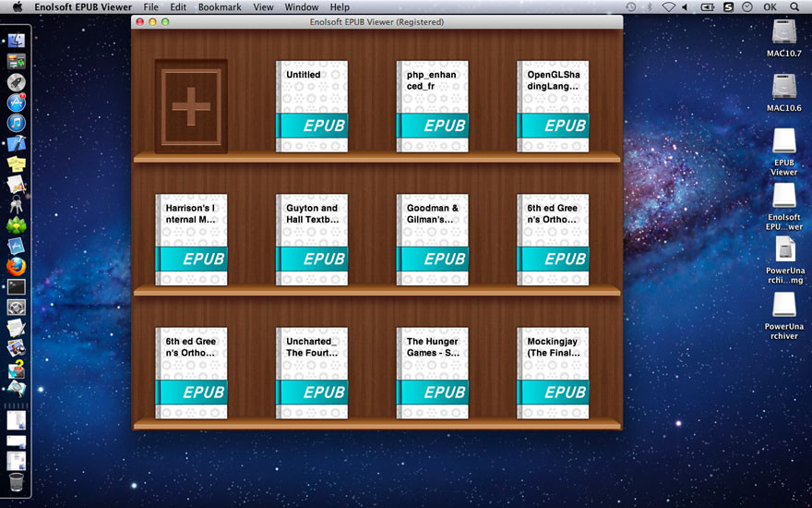Click the clock icon in menu bar
The height and width of the screenshot is (508, 812).
point(747,7)
